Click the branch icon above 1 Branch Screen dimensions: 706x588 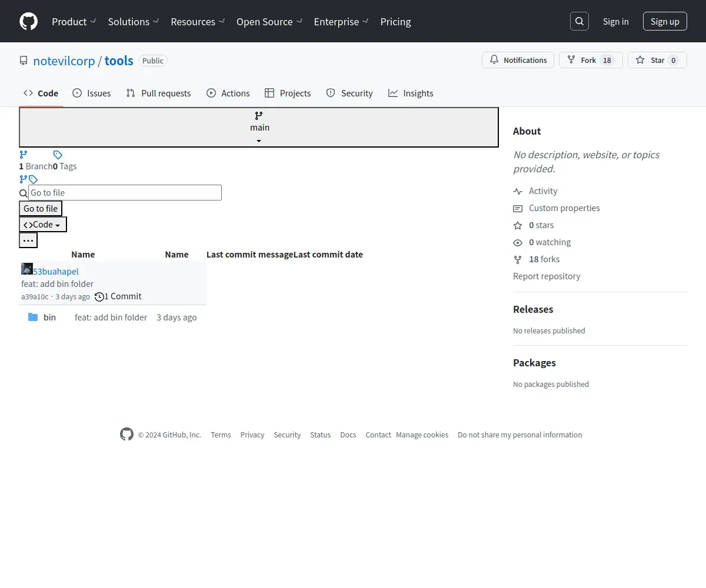click(x=24, y=155)
